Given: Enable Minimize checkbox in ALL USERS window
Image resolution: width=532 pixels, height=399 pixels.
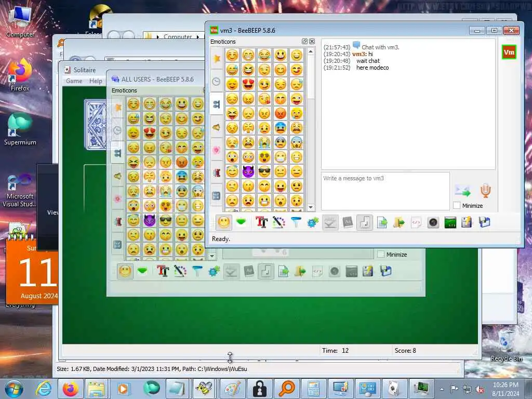Looking at the screenshot, I should coord(381,254).
